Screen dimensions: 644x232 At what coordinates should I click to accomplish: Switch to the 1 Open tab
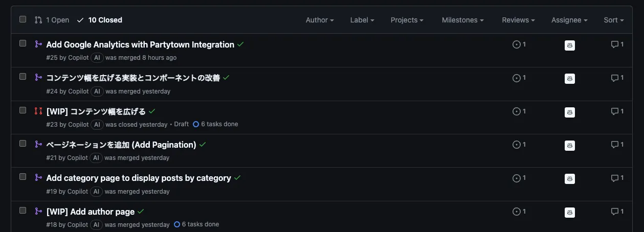click(52, 20)
